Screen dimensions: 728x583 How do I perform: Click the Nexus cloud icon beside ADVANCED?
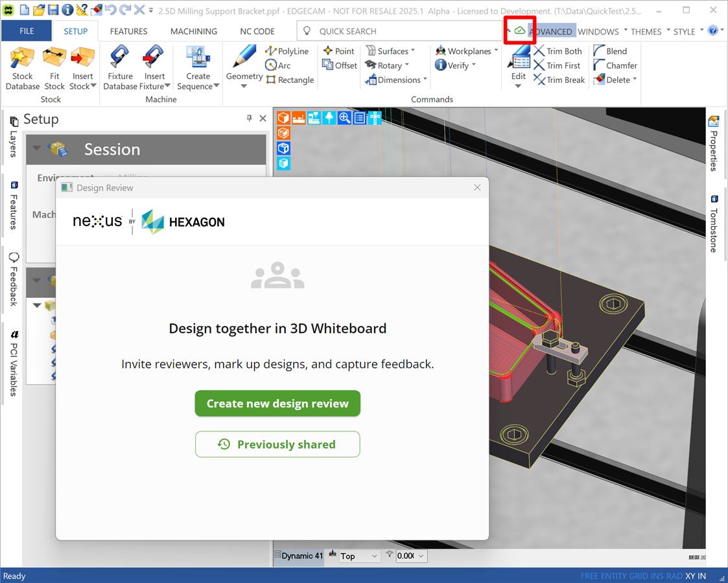pyautogui.click(x=520, y=30)
